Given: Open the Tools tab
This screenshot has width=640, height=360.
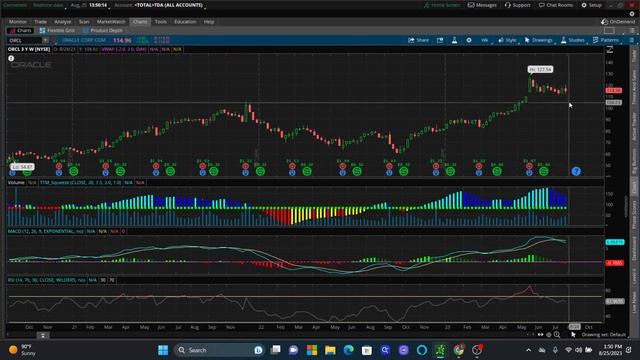Looking at the screenshot, I should click(160, 22).
